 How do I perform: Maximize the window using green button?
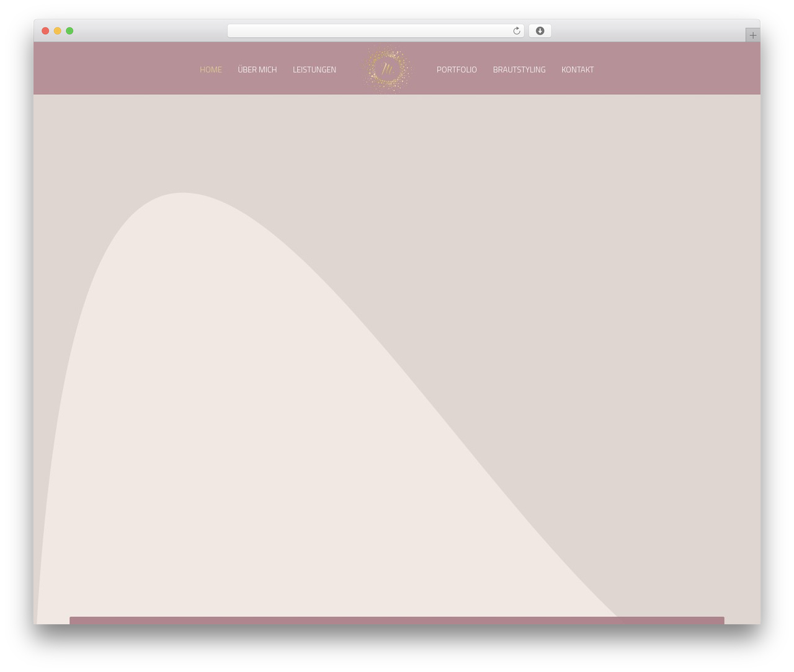(69, 31)
